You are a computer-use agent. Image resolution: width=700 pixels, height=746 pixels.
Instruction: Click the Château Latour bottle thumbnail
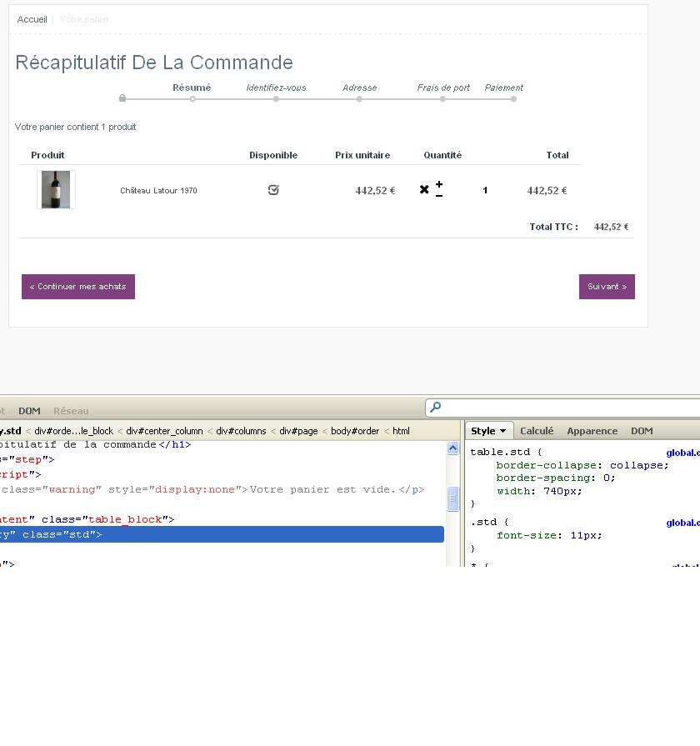[x=56, y=190]
